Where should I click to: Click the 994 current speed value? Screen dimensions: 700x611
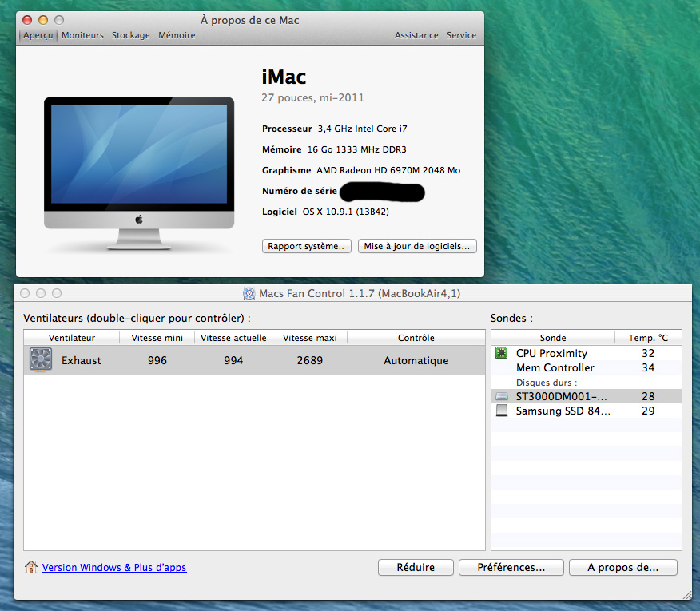pyautogui.click(x=233, y=360)
